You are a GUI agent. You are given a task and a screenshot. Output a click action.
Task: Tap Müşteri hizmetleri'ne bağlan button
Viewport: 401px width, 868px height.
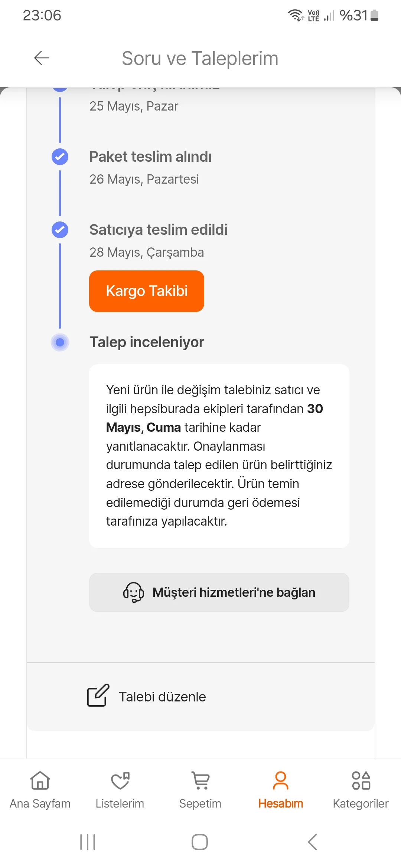[x=219, y=592]
